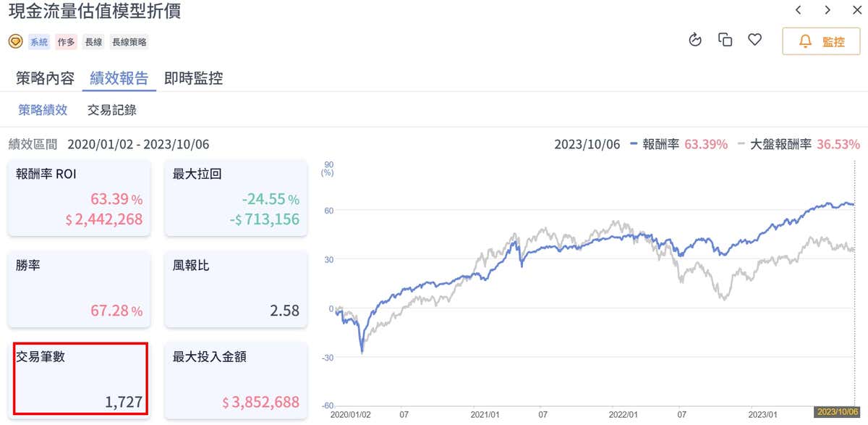Click the 作多 tag label

point(67,42)
